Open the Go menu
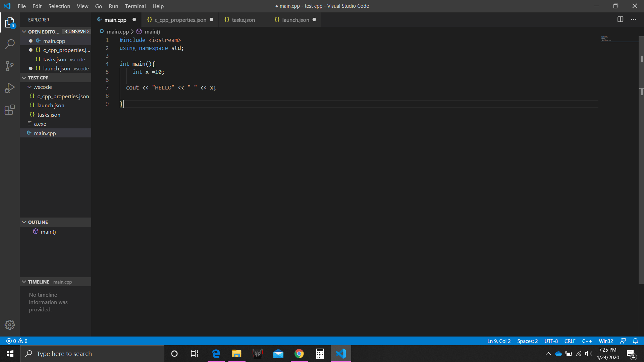The width and height of the screenshot is (644, 362). point(99,6)
